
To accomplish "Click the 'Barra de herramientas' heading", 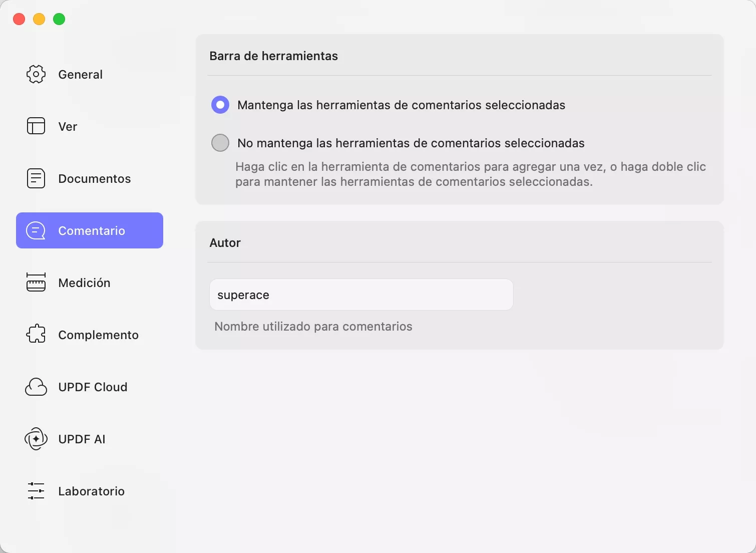I will click(274, 56).
